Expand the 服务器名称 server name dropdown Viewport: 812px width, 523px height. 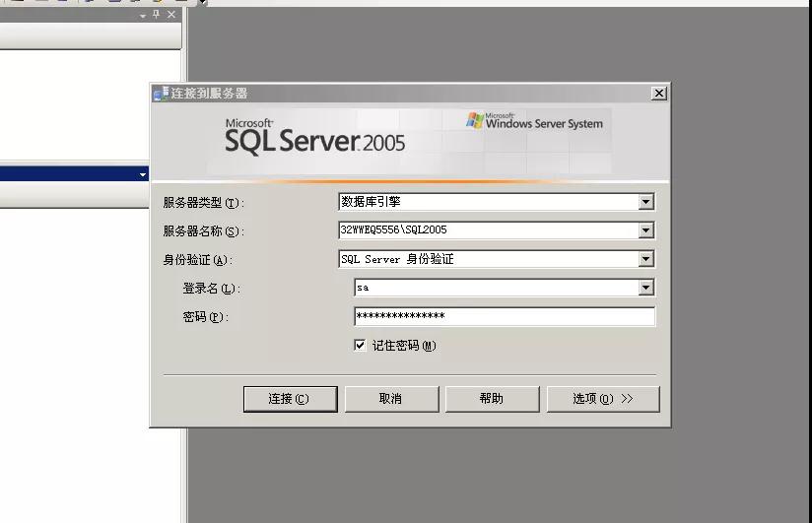[645, 230]
